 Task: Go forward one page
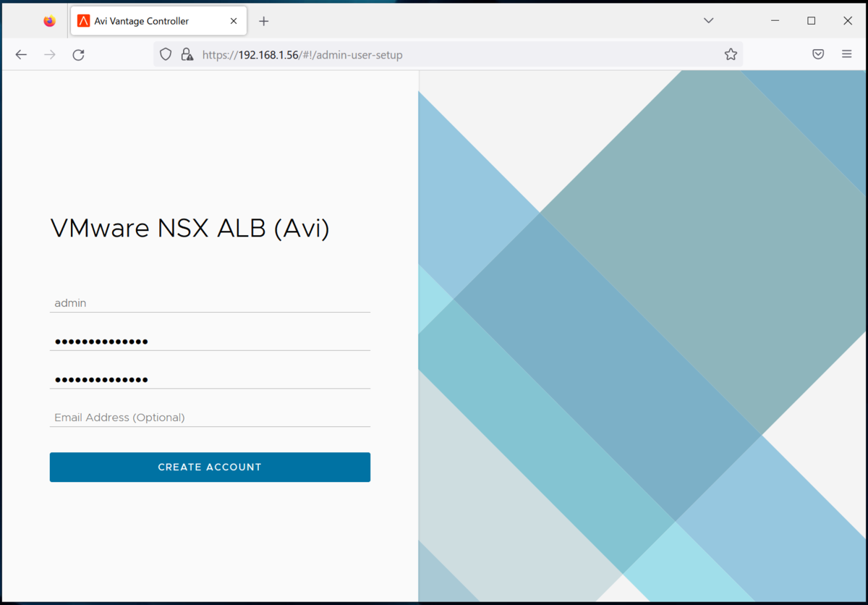50,54
